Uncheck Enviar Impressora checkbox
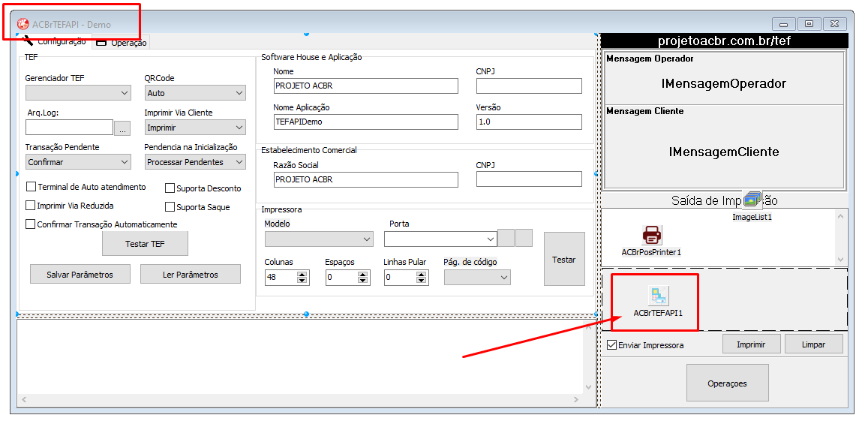The image size is (868, 427). [611, 345]
